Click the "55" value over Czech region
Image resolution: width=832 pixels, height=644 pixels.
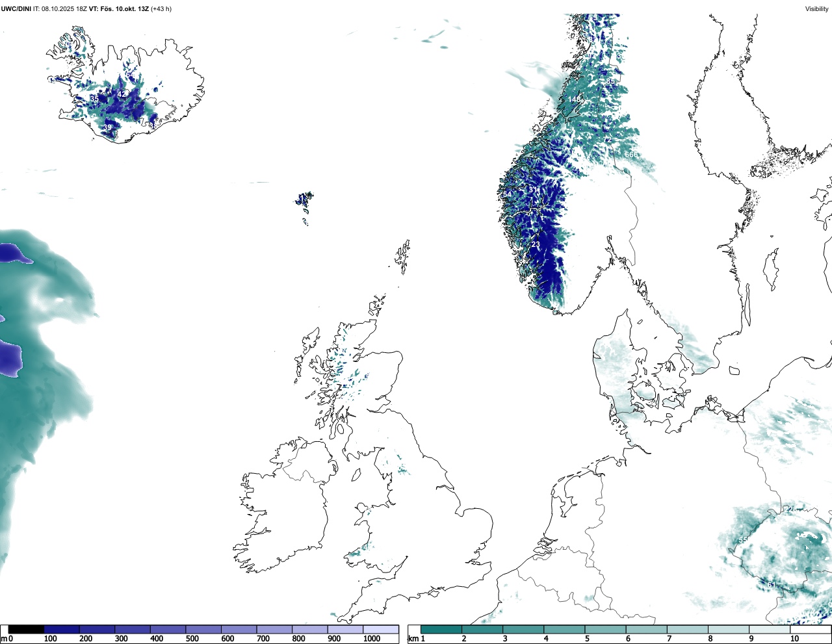click(x=743, y=541)
